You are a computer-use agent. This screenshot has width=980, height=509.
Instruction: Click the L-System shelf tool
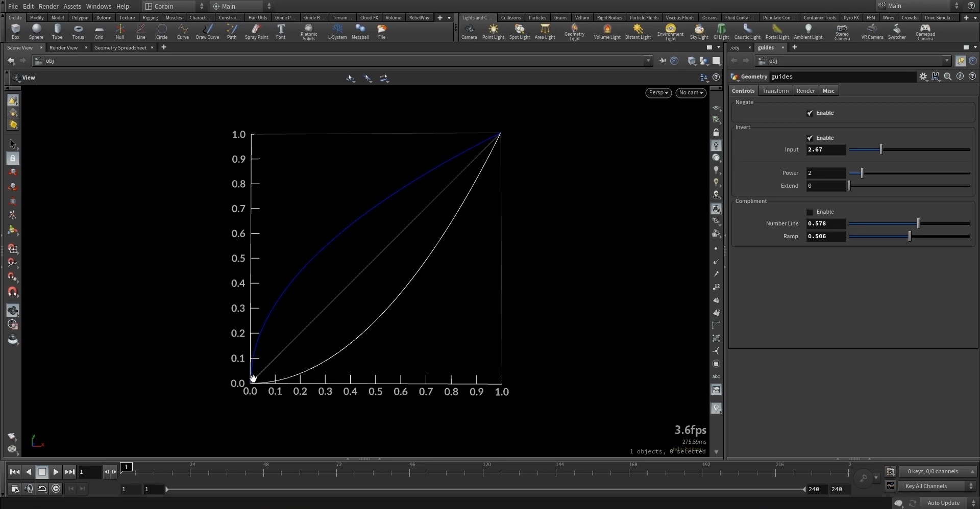pyautogui.click(x=337, y=31)
